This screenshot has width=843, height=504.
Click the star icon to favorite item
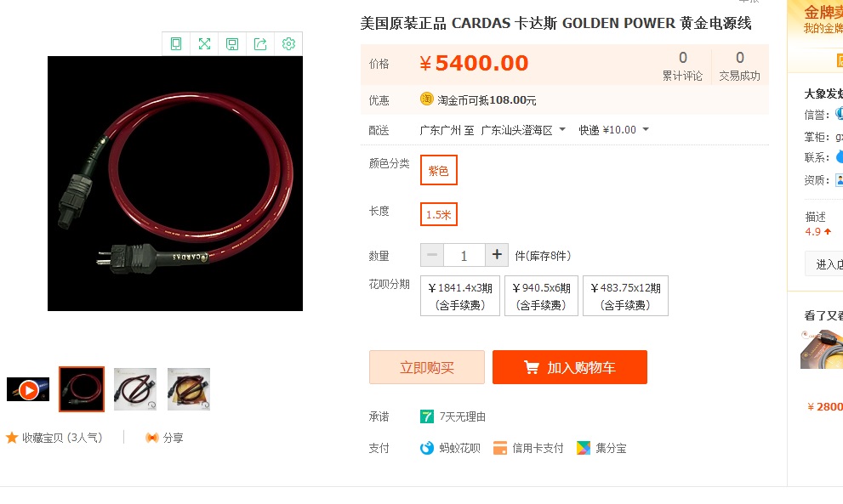click(x=12, y=438)
